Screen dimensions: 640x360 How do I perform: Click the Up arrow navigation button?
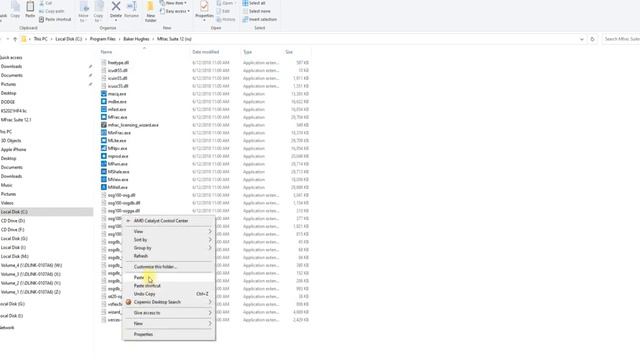click(15, 39)
